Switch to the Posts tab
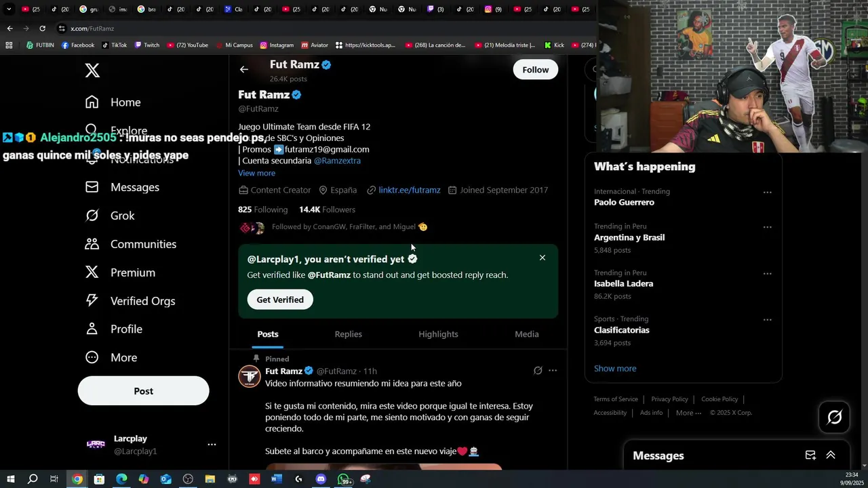This screenshot has width=868, height=488. click(268, 334)
